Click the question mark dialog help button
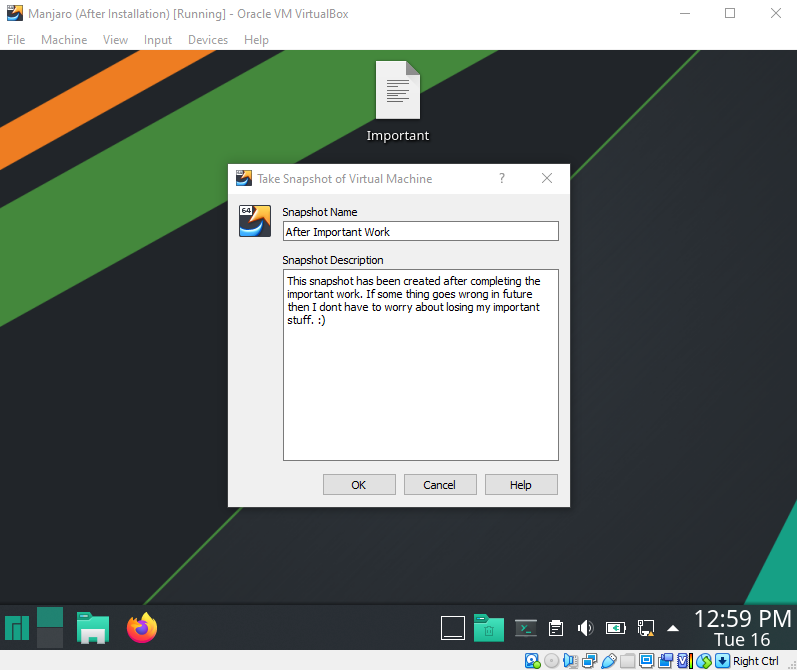797x670 pixels. point(502,178)
